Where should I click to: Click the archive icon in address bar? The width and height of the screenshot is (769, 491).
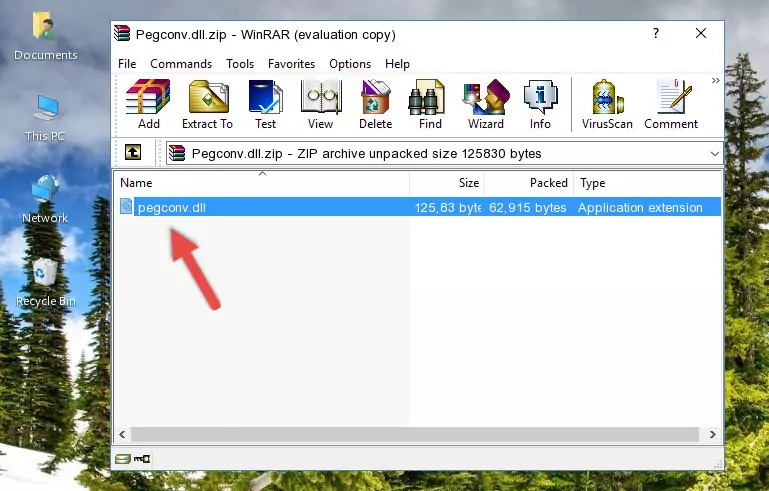click(177, 153)
